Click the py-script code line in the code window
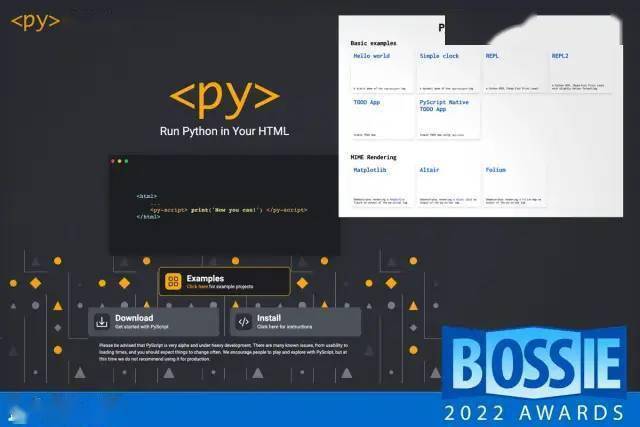 pos(229,210)
